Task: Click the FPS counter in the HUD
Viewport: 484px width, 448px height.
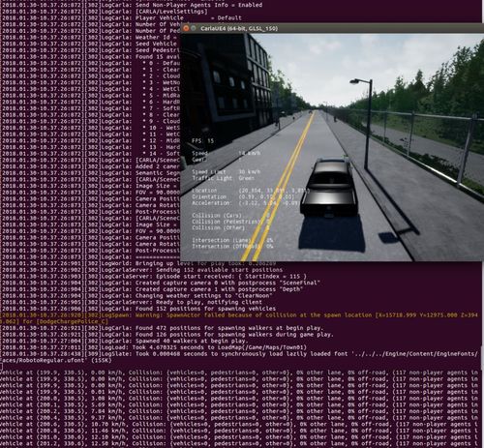Action: coord(203,141)
